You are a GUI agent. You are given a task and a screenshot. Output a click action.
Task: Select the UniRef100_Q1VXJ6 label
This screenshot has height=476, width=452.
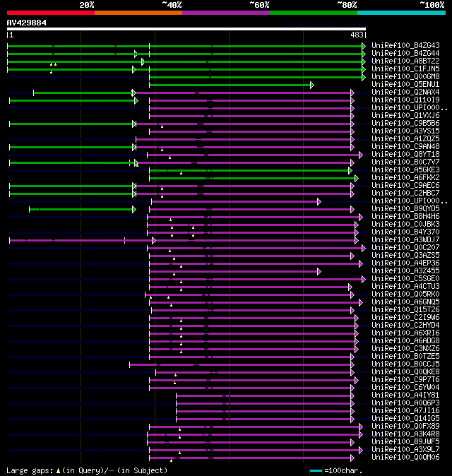point(405,115)
